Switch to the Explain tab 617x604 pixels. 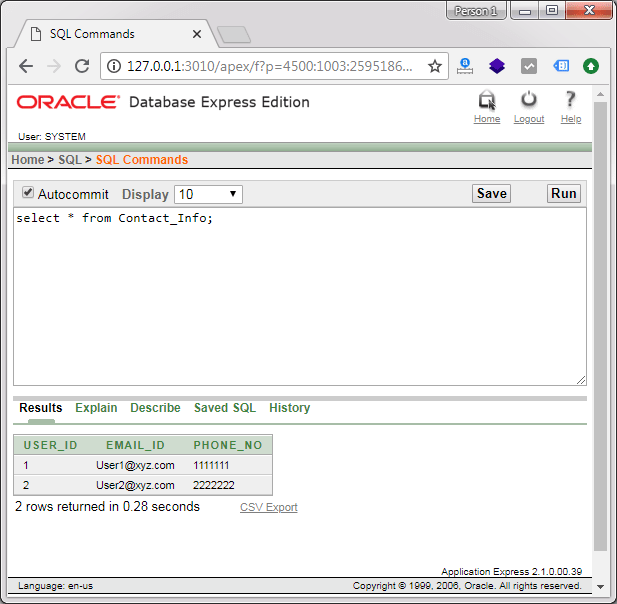(96, 408)
